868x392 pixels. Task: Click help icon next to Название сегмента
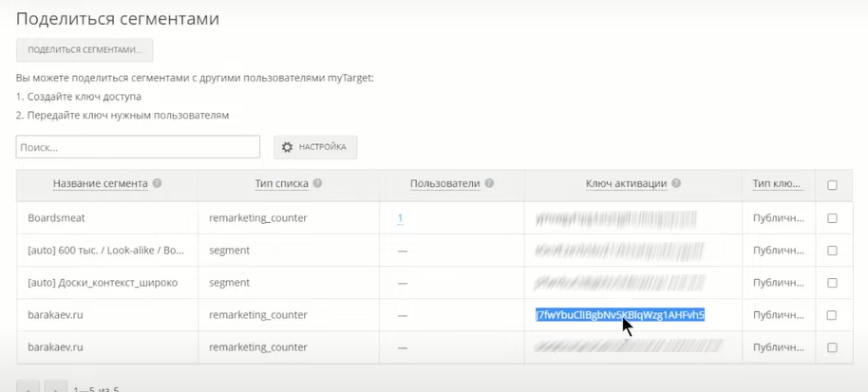point(157,184)
